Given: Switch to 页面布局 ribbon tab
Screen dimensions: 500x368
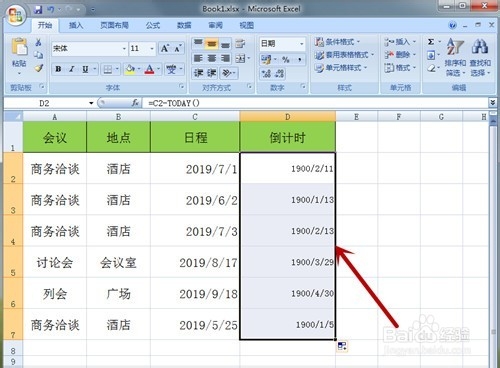Looking at the screenshot, I should pyautogui.click(x=114, y=25).
